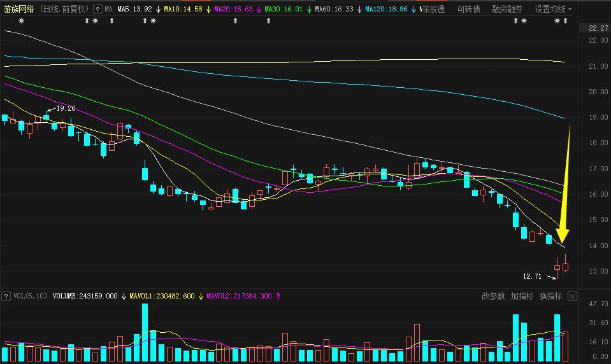Click the 47.70 volume axis label

coord(600,304)
